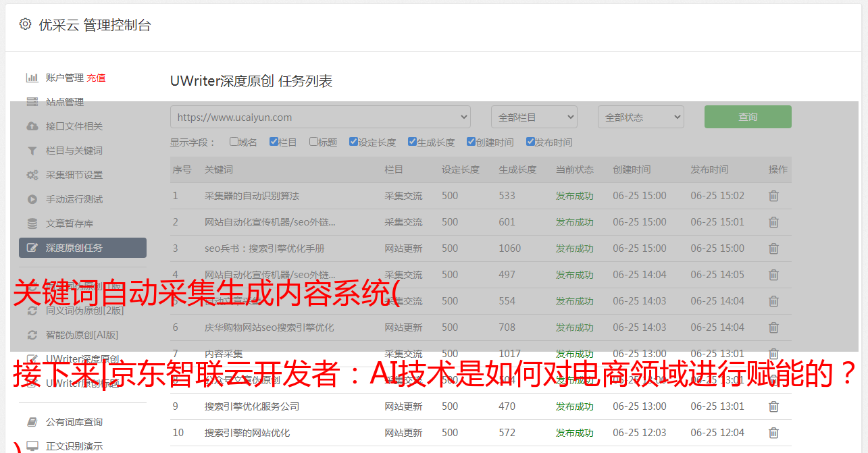Click trash icon for seo兵书 row
This screenshot has width=868, height=453.
[773, 248]
